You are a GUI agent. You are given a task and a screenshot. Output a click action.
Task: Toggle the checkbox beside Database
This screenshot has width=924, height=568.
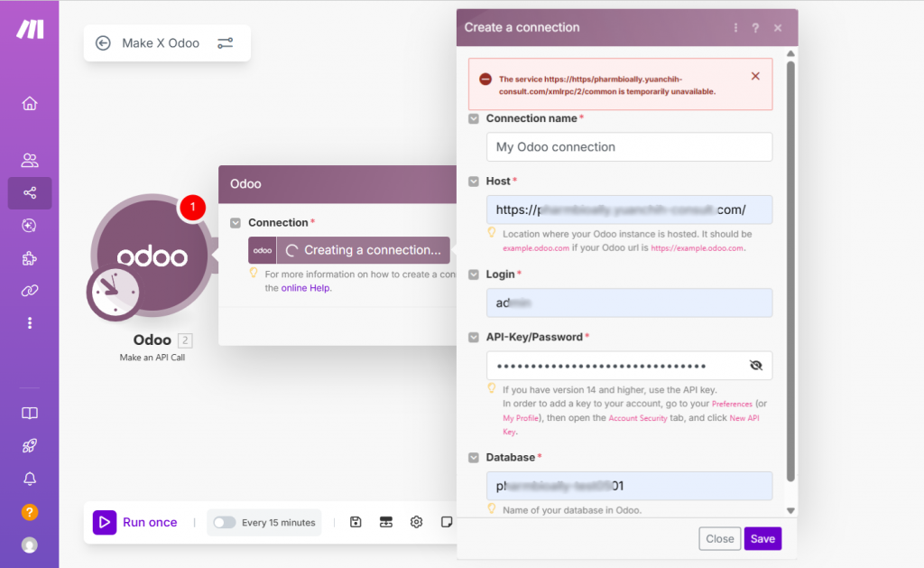pos(474,458)
